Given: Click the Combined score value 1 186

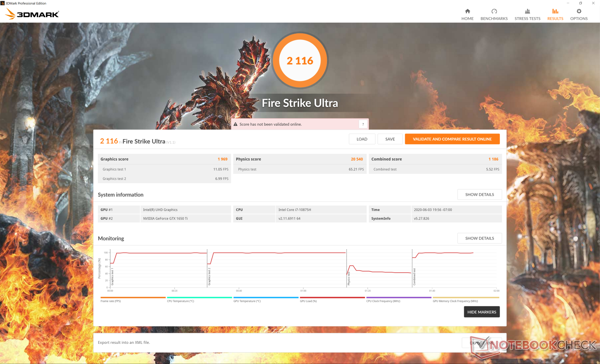Looking at the screenshot, I should (x=493, y=159).
